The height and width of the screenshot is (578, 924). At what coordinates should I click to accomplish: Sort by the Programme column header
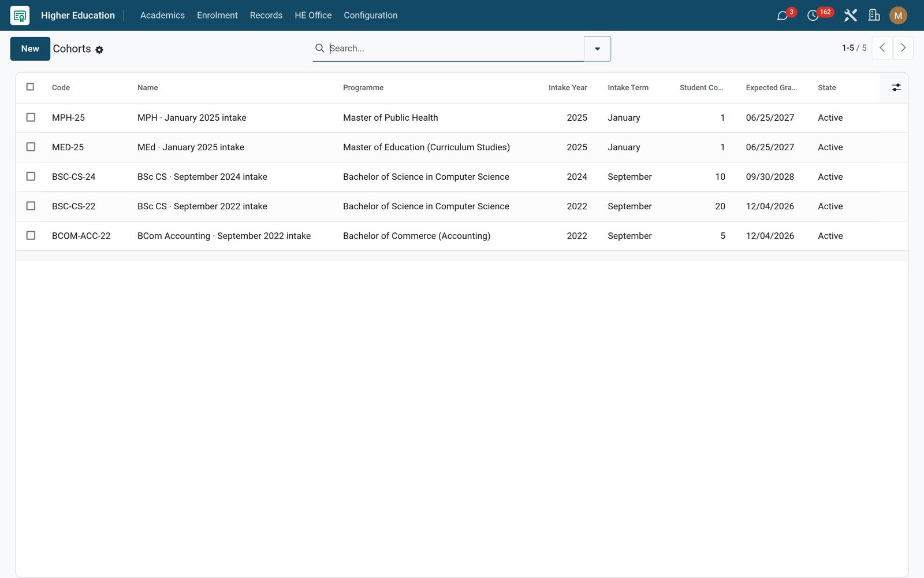(x=363, y=88)
